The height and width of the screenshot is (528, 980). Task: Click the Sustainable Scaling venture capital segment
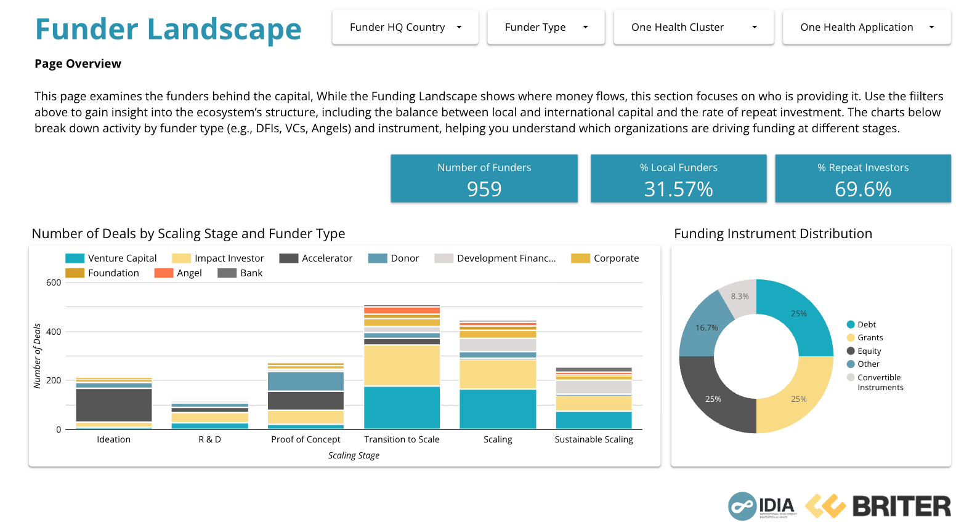tap(594, 420)
